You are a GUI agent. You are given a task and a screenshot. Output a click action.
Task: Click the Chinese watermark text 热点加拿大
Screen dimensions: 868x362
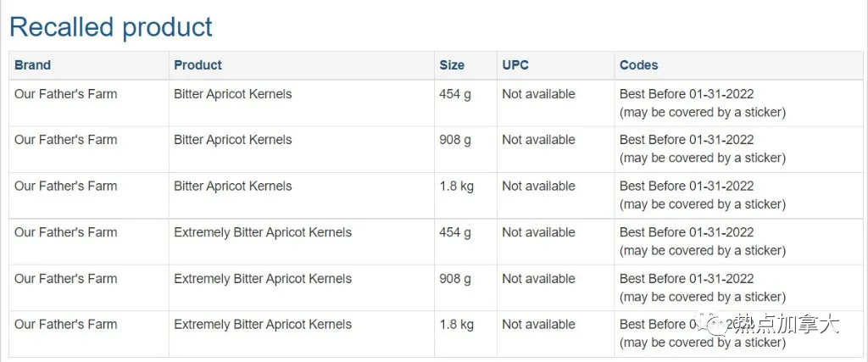click(787, 325)
